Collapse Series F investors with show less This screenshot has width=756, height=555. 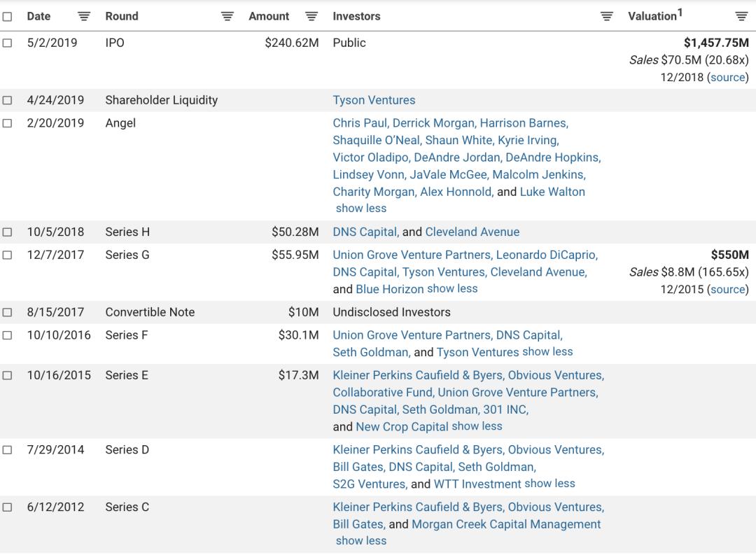click(x=547, y=352)
